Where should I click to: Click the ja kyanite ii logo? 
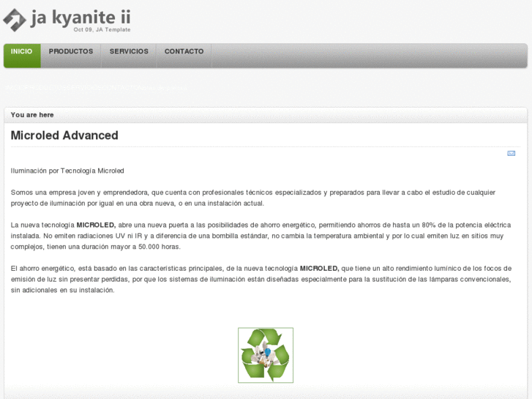pyautogui.click(x=67, y=20)
